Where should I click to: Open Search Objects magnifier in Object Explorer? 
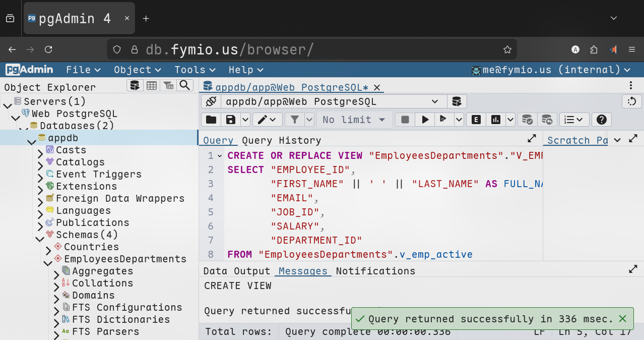tap(185, 86)
